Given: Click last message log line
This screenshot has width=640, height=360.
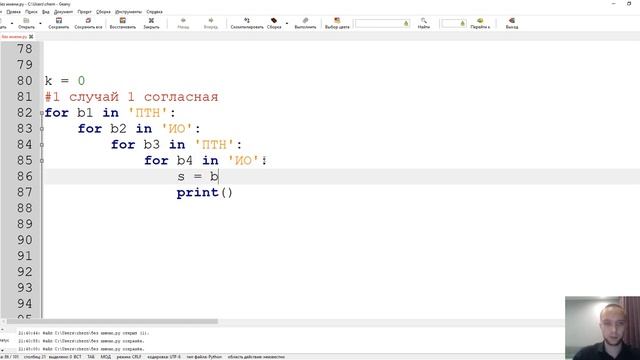Looking at the screenshot, I should (81, 349).
